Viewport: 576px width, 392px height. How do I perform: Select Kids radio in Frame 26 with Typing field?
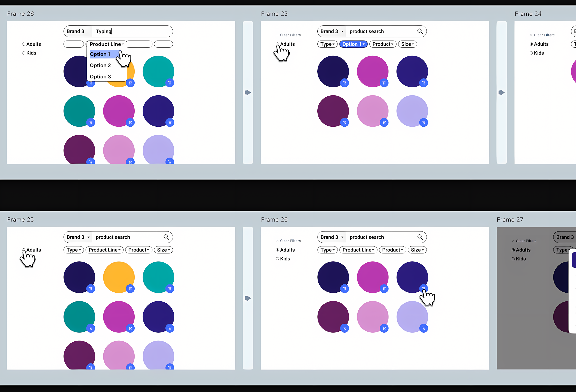click(x=24, y=53)
